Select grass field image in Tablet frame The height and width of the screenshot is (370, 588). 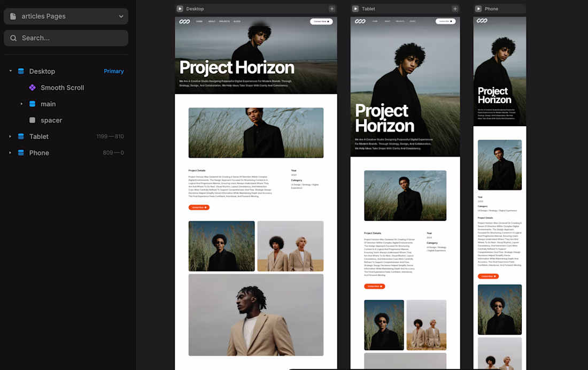(x=405, y=196)
